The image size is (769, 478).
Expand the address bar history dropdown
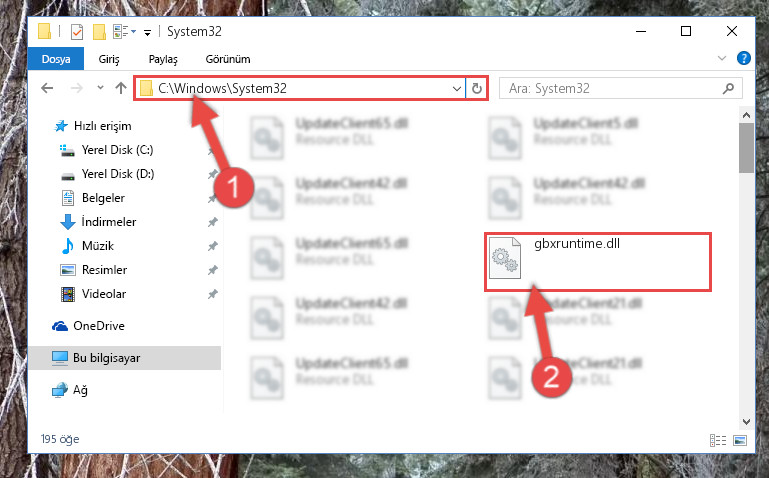457,89
